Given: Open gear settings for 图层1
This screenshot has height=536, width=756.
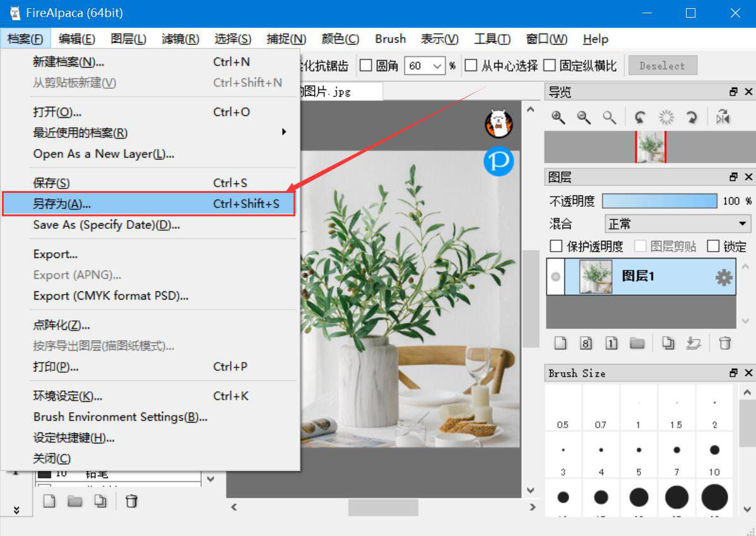Looking at the screenshot, I should (724, 277).
